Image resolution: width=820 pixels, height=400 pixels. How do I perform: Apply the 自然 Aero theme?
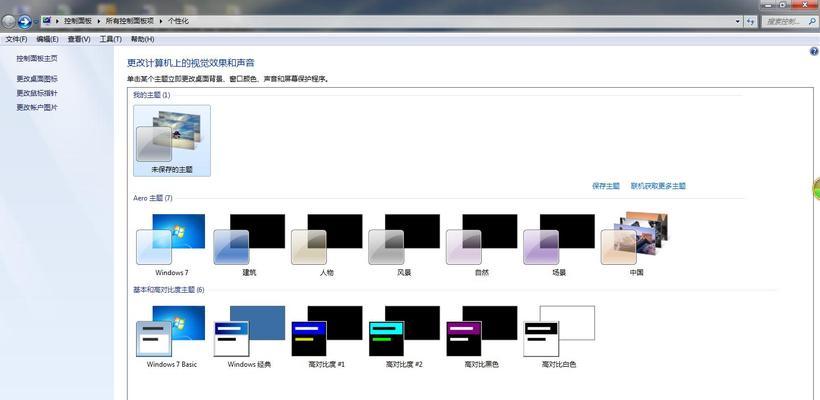tap(482, 245)
